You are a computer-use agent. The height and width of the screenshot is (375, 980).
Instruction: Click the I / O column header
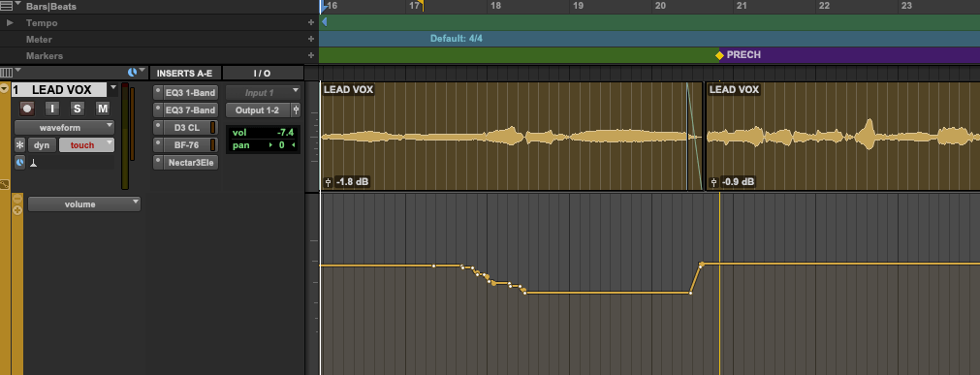point(262,73)
